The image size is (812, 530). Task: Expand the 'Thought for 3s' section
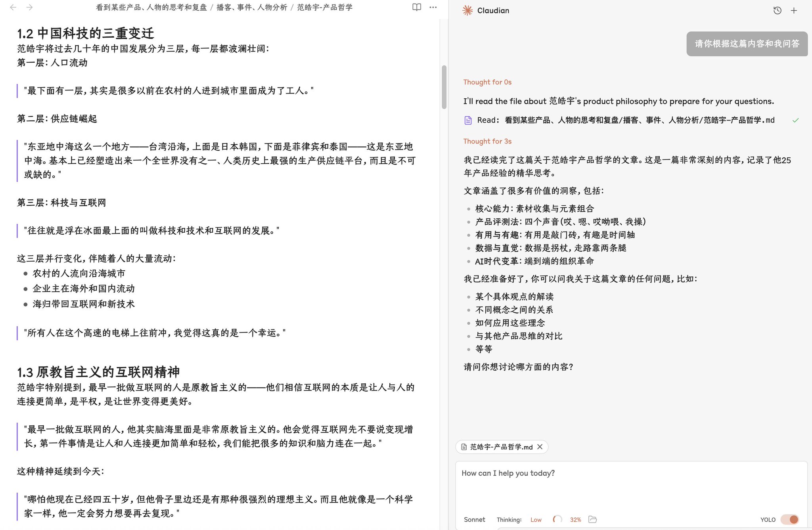click(x=487, y=141)
